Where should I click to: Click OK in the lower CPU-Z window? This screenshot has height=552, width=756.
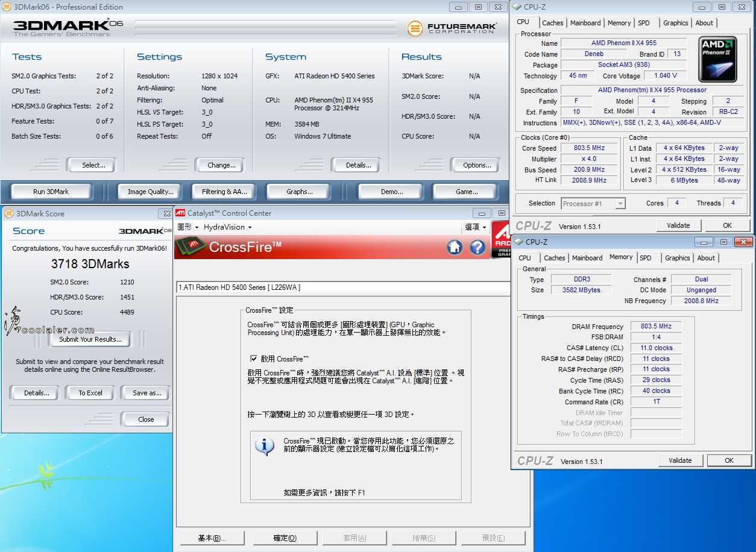(729, 460)
